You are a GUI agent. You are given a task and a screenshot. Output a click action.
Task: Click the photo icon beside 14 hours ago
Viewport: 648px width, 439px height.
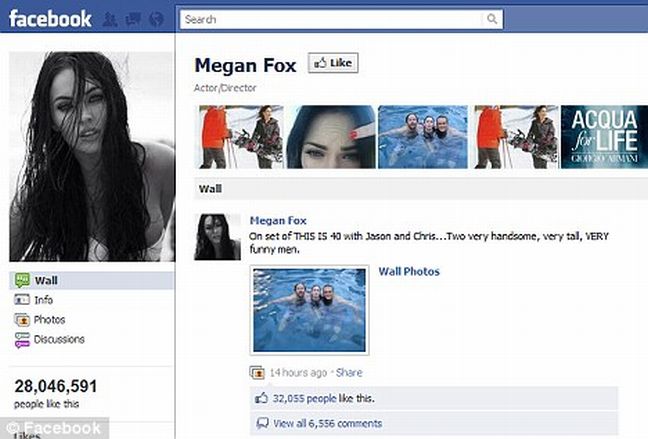pyautogui.click(x=258, y=373)
